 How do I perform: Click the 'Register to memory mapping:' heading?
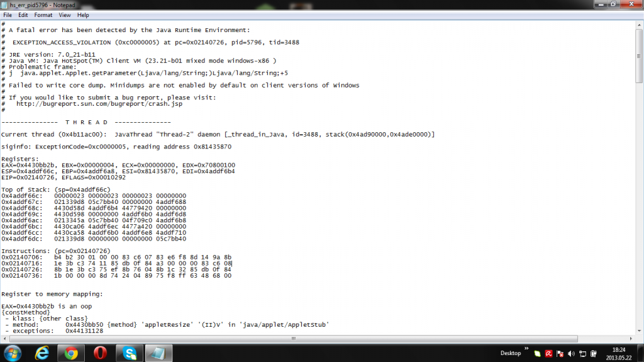[52, 294]
